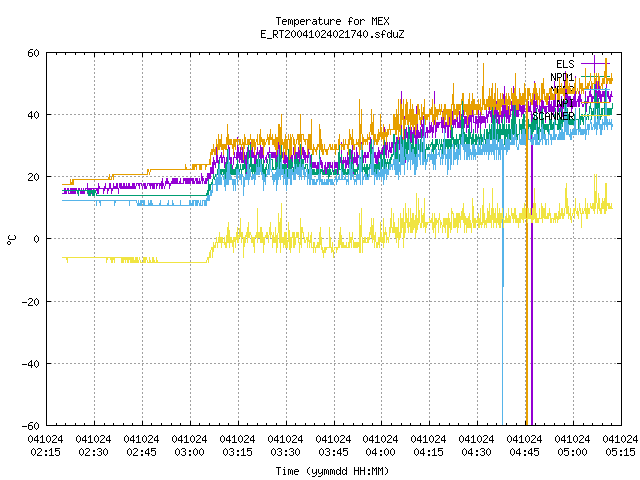The height and width of the screenshot is (480, 640).
Task: Click the green NPD1 legend line sample
Action: (x=595, y=77)
